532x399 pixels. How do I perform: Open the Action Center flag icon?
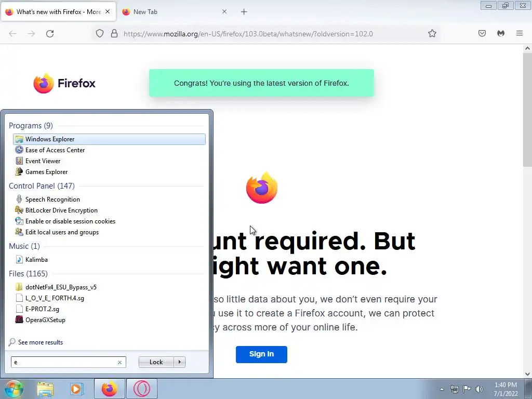click(467, 389)
